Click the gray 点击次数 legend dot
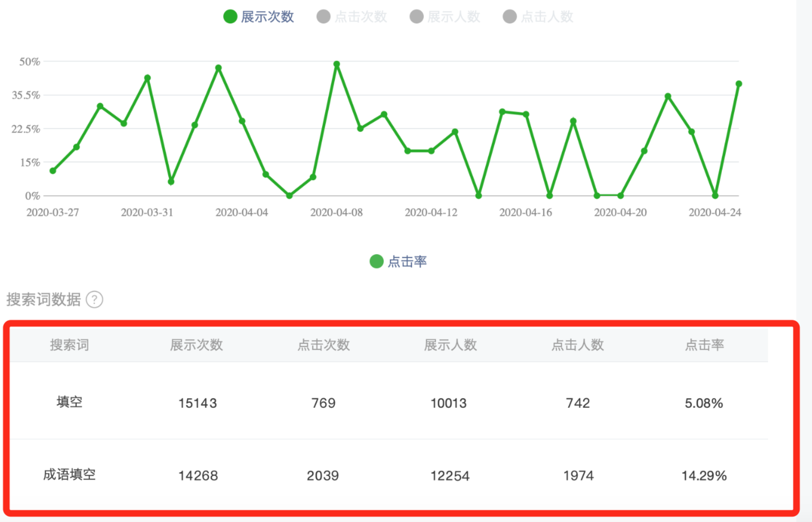812x522 pixels. coord(323,17)
